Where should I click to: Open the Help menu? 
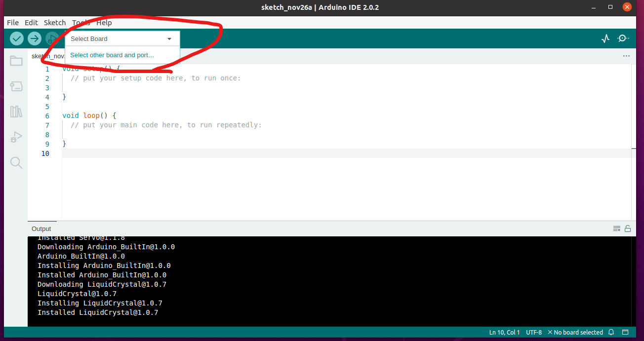(x=104, y=23)
